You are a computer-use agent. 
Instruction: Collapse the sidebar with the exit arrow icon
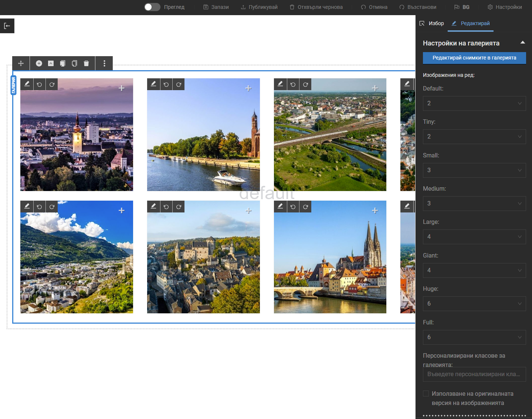tap(7, 26)
